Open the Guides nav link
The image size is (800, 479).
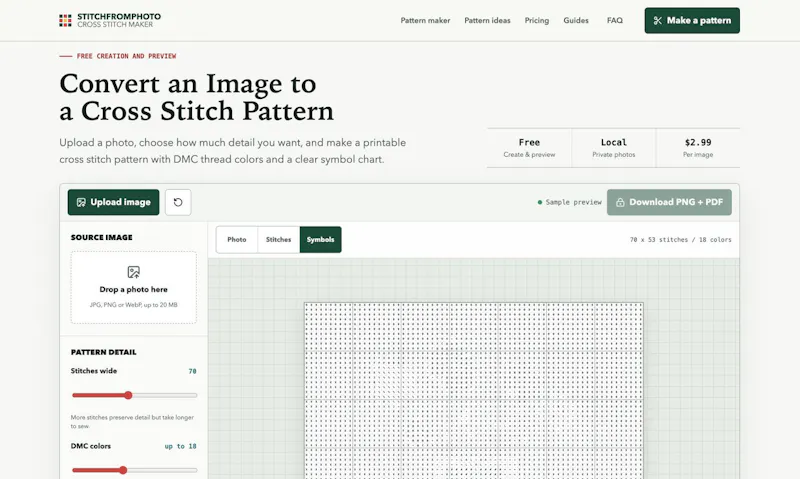pos(576,20)
